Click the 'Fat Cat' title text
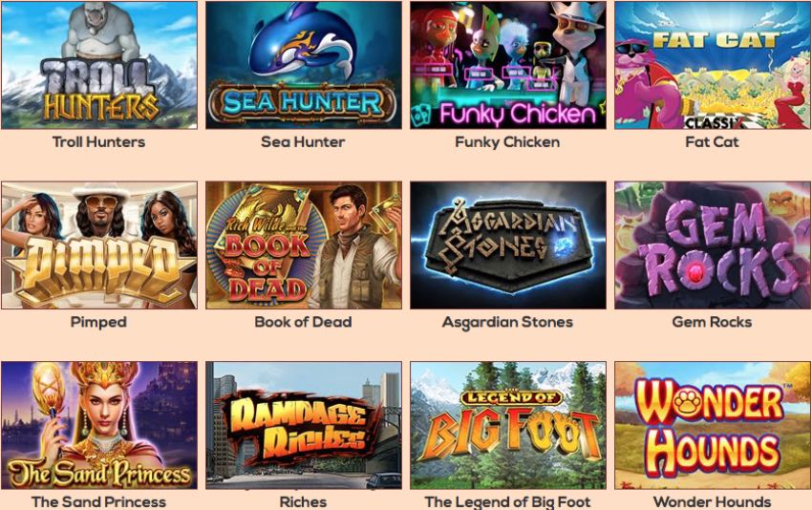The image size is (812, 510). pyautogui.click(x=712, y=142)
